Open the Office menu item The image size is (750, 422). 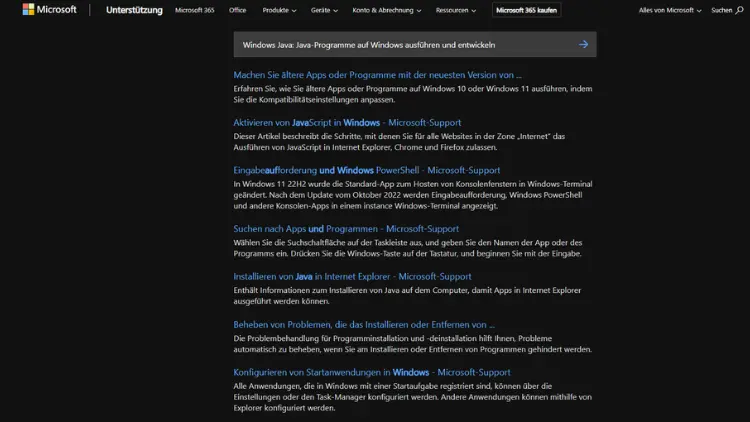tap(237, 10)
